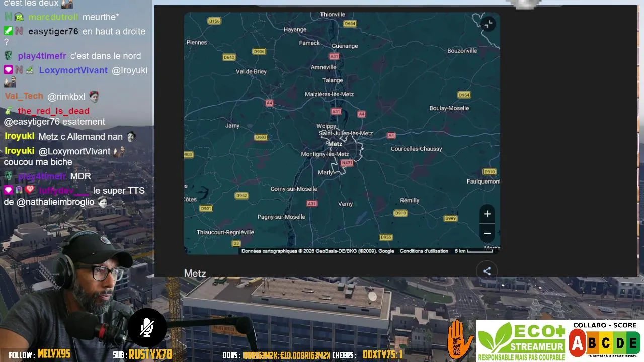644x362 pixels.
Task: Select the Montigny-lès-Metz label
Action: click(325, 154)
